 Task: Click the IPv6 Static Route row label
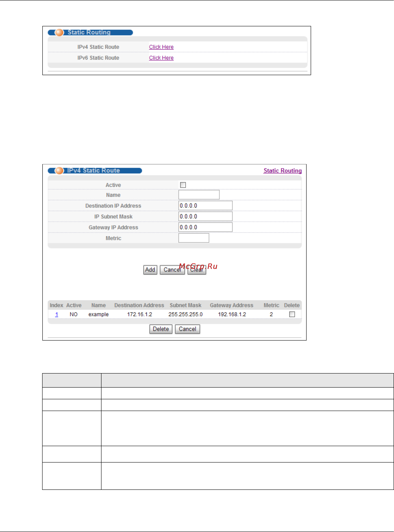pyautogui.click(x=98, y=58)
